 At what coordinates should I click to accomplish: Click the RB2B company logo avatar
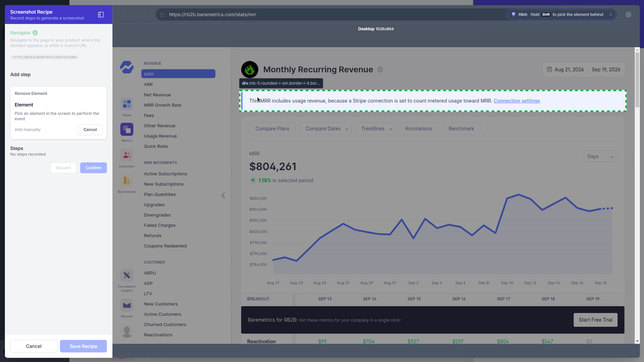250,70
